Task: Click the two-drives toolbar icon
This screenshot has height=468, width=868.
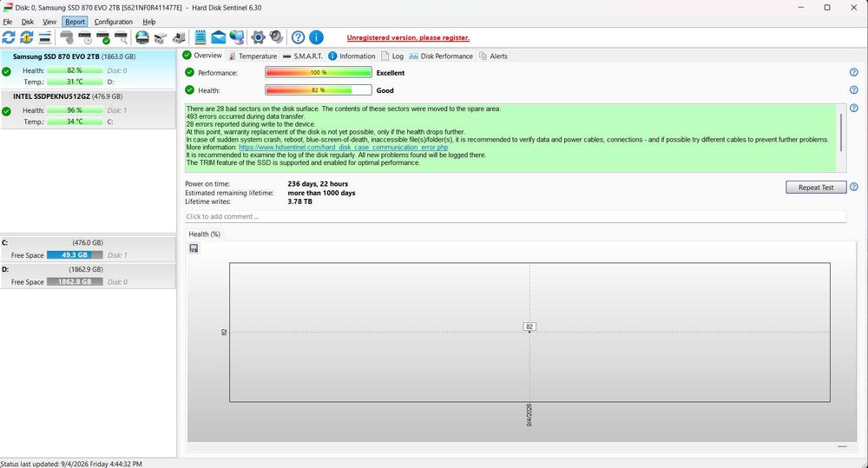Action: coord(161,37)
